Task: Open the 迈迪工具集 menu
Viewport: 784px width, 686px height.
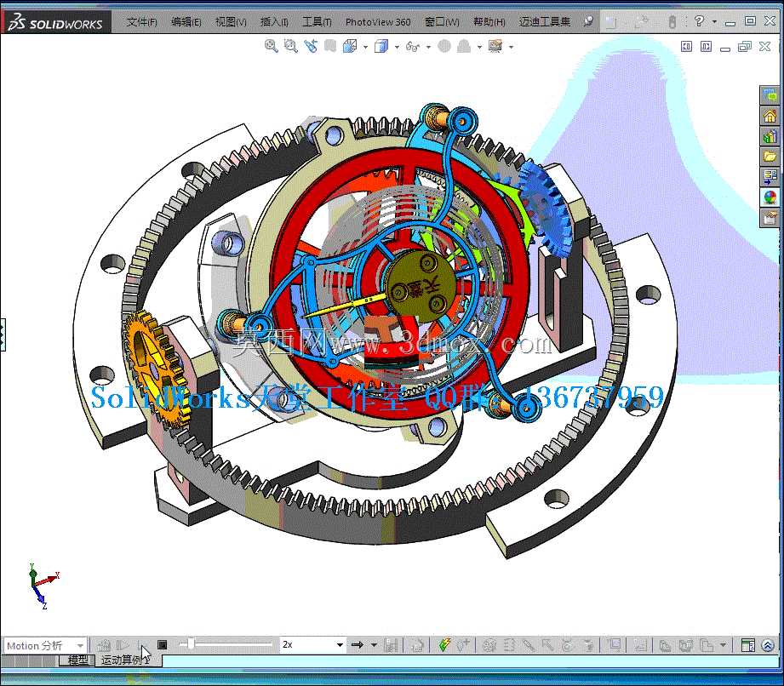Action: (545, 22)
